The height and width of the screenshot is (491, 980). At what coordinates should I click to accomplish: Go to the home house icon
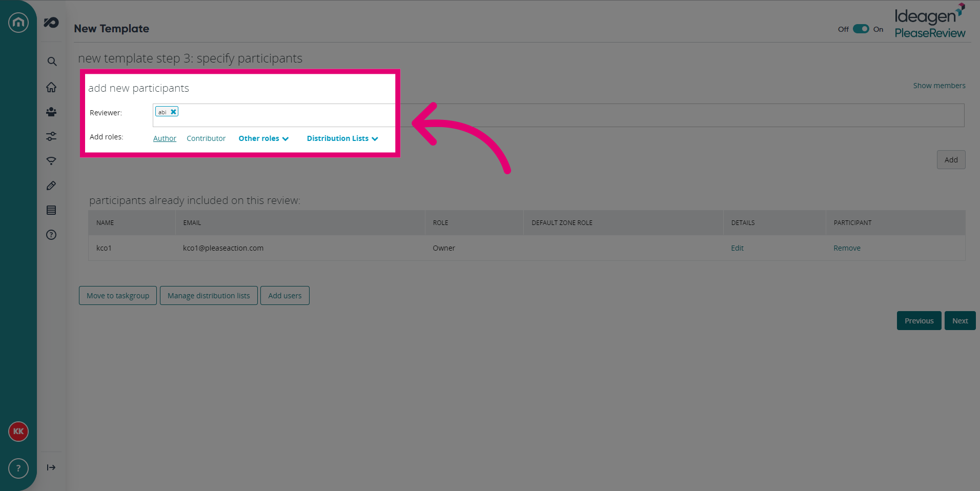(x=51, y=87)
